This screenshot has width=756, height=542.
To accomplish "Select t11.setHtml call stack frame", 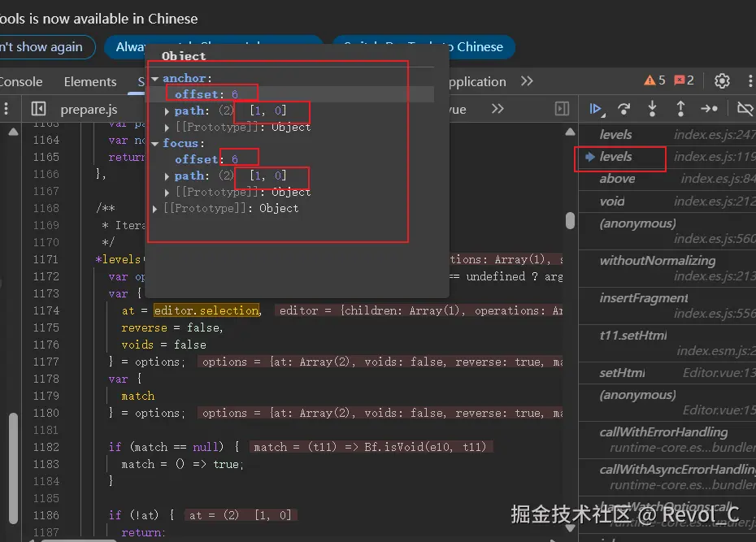I will [x=667, y=343].
